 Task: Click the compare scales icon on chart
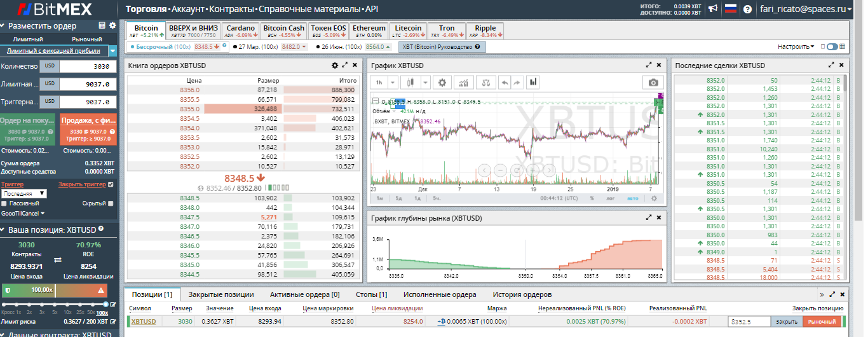485,82
